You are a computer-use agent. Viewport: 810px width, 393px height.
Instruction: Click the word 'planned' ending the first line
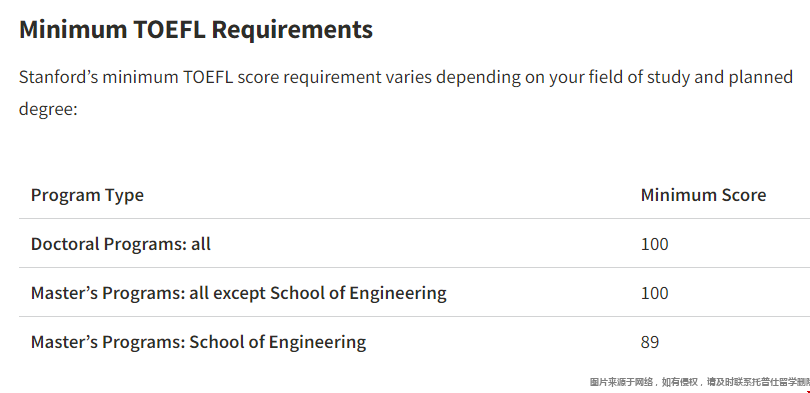coord(760,77)
